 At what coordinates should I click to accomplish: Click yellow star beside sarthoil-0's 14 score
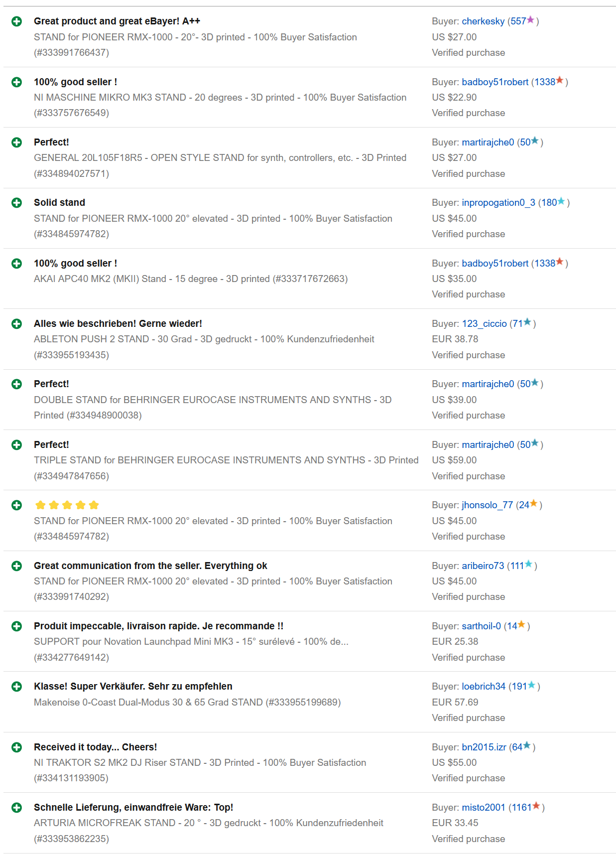click(521, 625)
